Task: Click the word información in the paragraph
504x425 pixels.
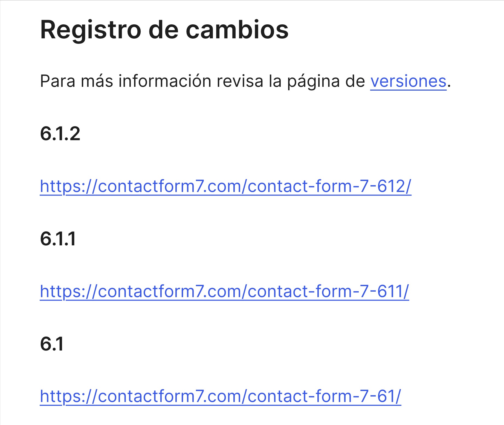Action: click(x=165, y=81)
